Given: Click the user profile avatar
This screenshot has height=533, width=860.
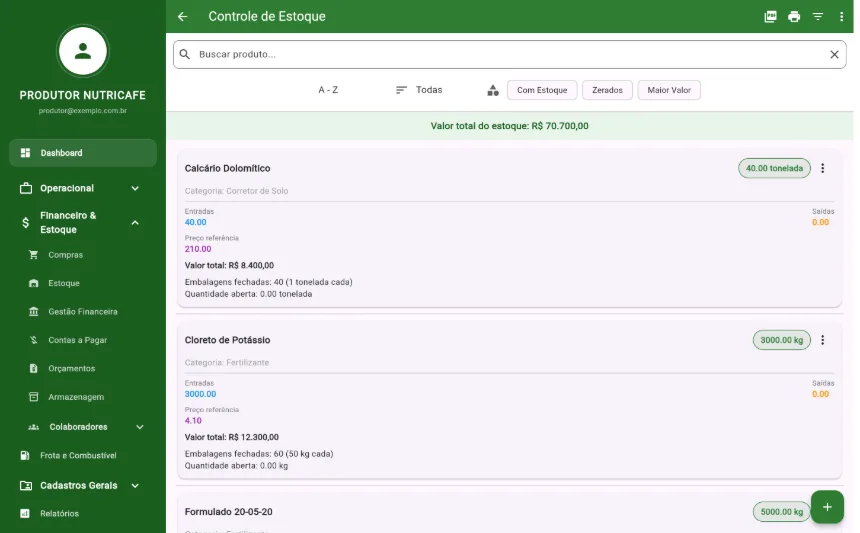Looking at the screenshot, I should [83, 51].
